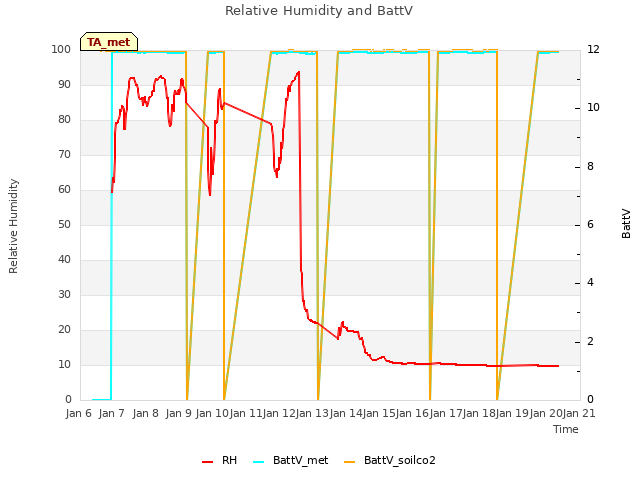Click the chart title Relative Humidity and BattV
This screenshot has width=640, height=480.
point(319,11)
